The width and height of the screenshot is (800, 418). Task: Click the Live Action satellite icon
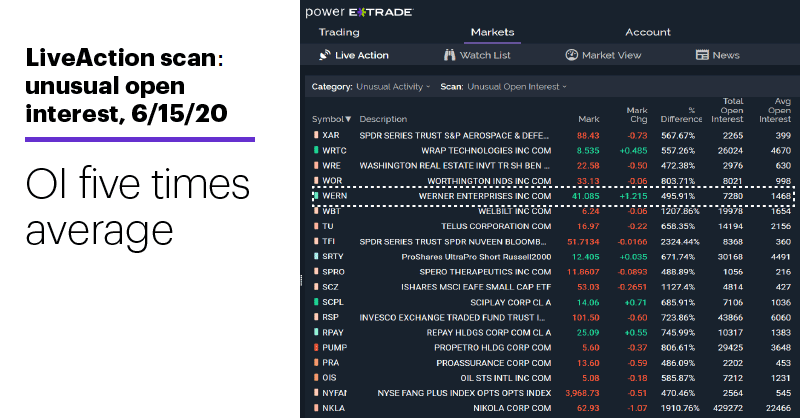pyautogui.click(x=325, y=55)
